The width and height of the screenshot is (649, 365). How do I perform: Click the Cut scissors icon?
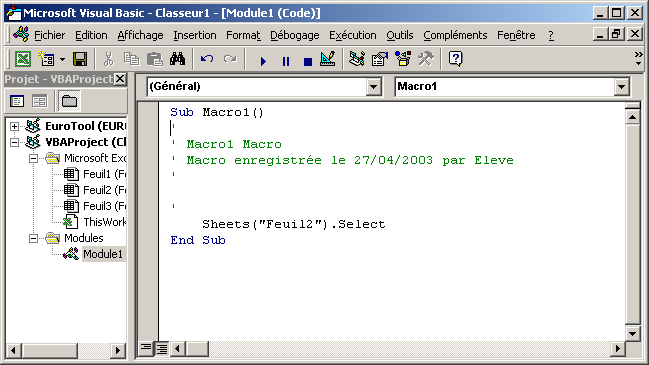point(108,59)
